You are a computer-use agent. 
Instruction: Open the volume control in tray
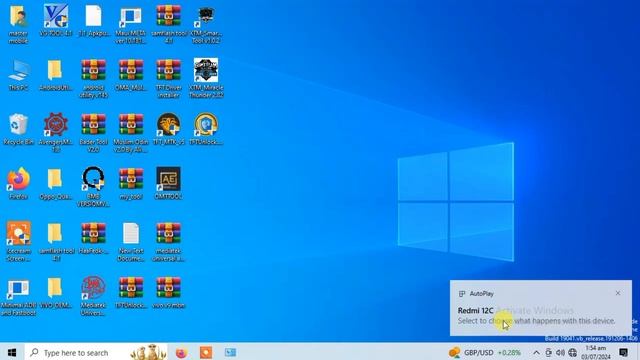pos(560,353)
